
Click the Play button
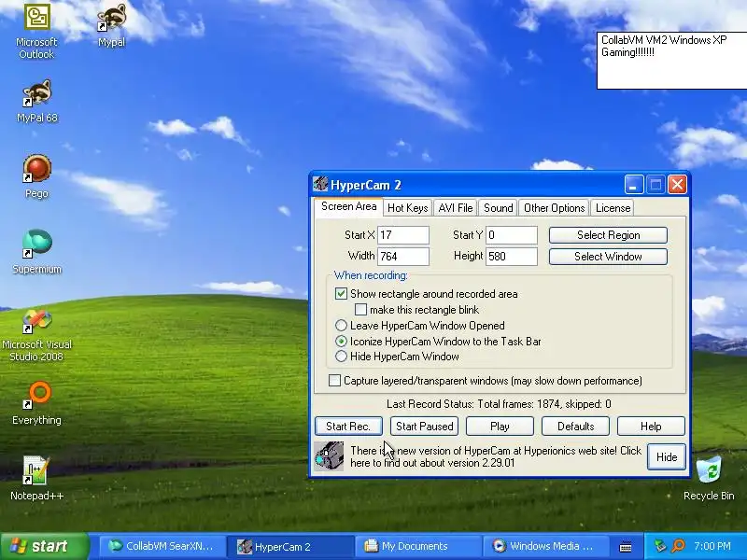coord(500,427)
